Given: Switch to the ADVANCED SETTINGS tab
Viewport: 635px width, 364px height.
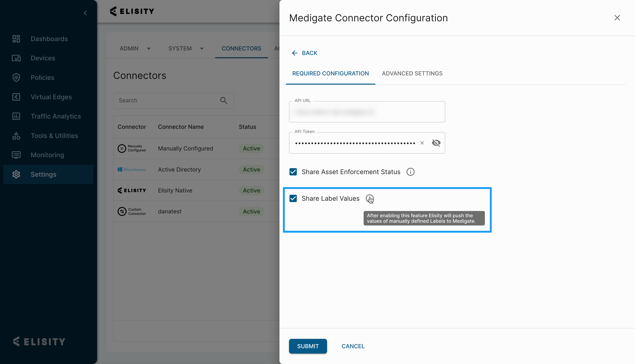Looking at the screenshot, I should click(412, 73).
